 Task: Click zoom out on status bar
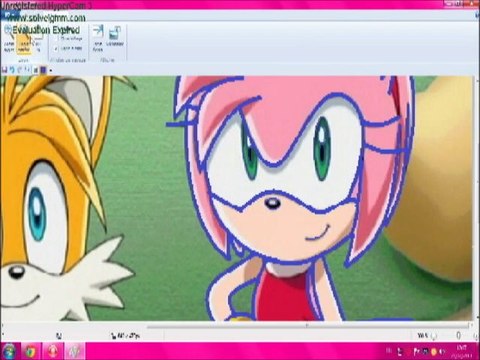(434, 336)
